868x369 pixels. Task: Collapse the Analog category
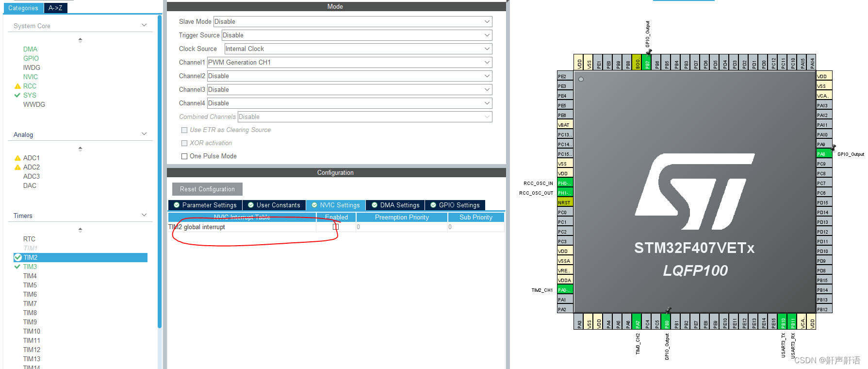[x=144, y=134]
